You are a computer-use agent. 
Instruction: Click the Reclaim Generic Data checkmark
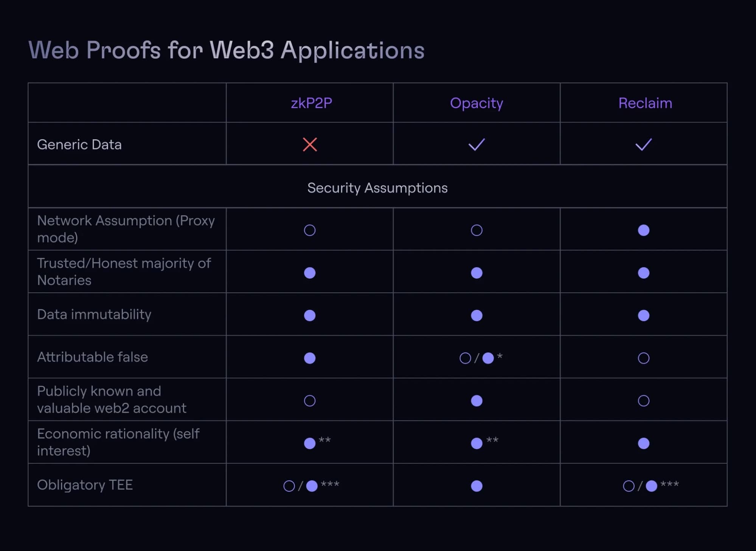point(643,144)
